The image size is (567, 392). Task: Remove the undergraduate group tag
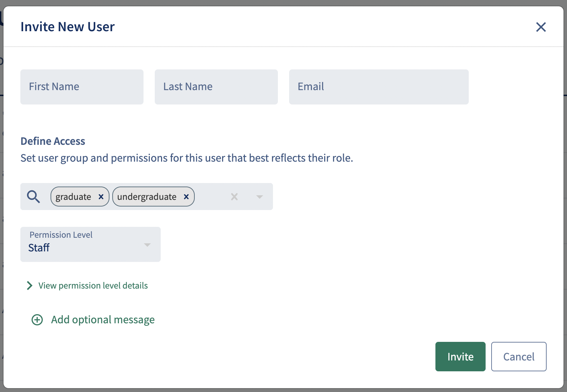click(186, 197)
